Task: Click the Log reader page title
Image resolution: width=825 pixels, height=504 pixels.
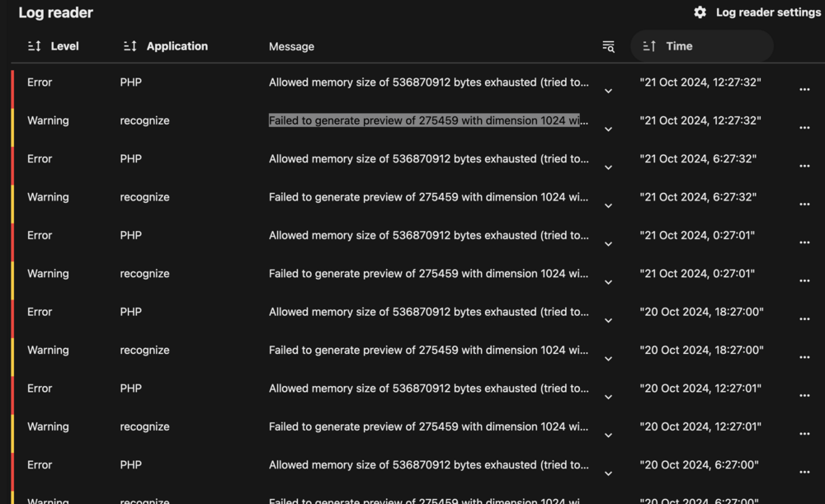Action: click(x=56, y=12)
